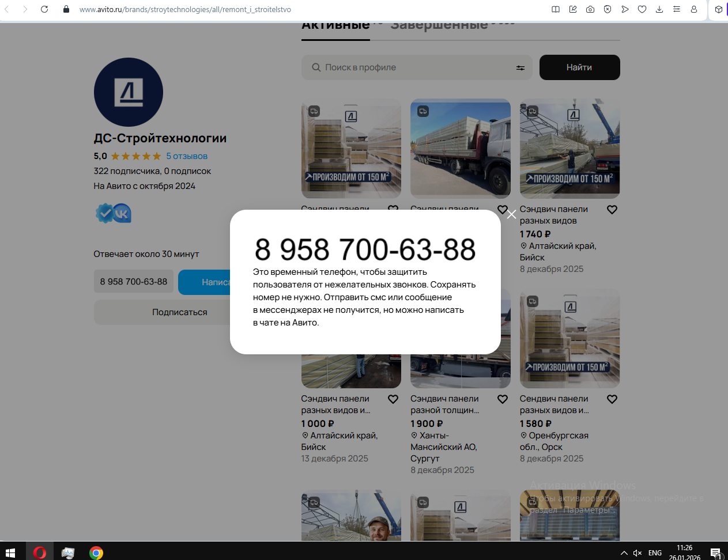Click video badge on first listing thumbnail

[314, 111]
